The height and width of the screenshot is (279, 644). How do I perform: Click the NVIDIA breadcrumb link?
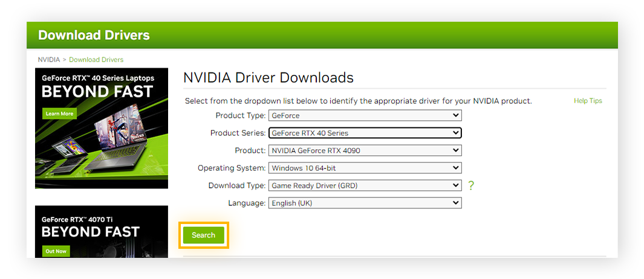click(49, 60)
